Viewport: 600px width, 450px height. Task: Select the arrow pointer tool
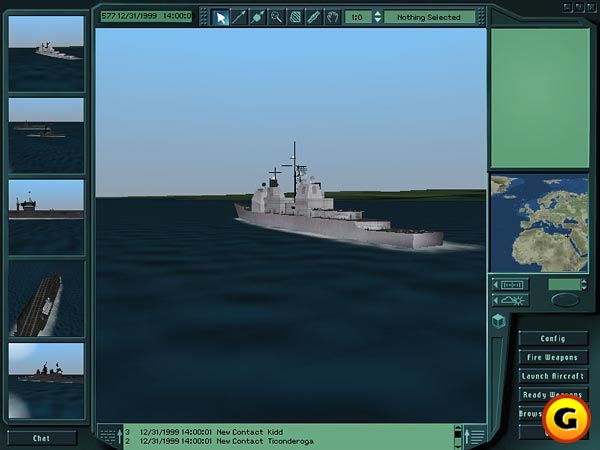click(220, 17)
